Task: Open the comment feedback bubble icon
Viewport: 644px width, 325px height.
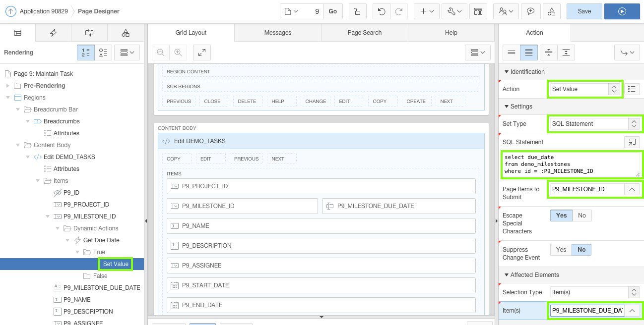Action: 531,11
